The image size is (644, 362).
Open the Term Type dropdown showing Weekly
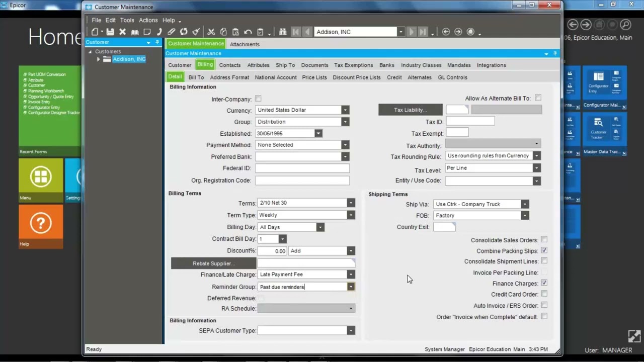[351, 215]
